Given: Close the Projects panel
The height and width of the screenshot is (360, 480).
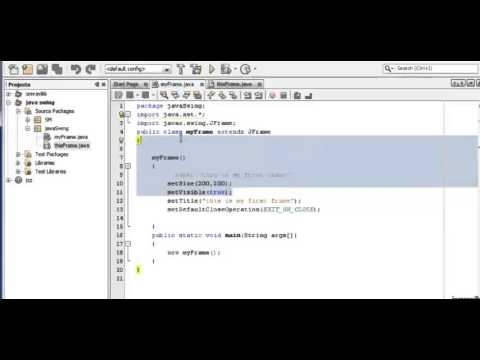Looking at the screenshot, I should tap(104, 84).
